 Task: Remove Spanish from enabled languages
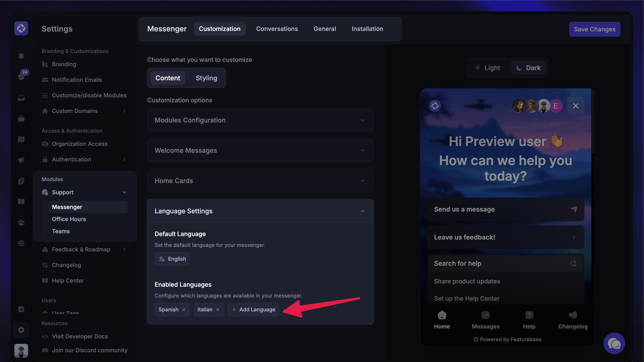tap(184, 310)
